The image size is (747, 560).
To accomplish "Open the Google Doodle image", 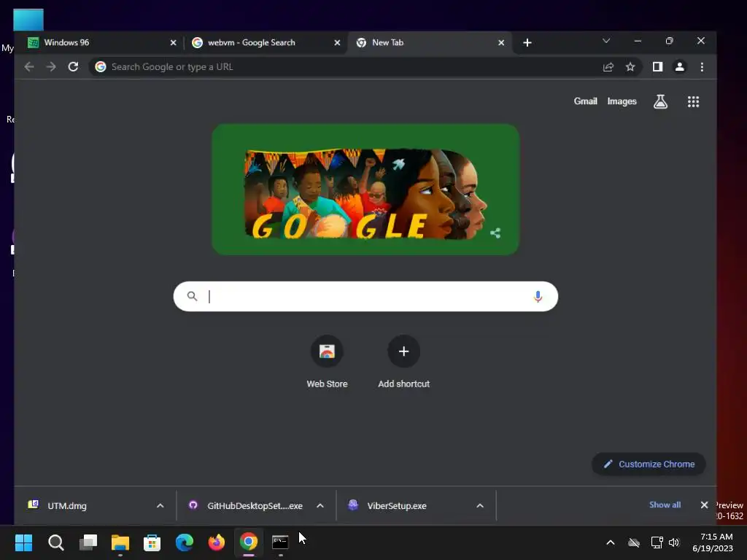I will tap(365, 190).
